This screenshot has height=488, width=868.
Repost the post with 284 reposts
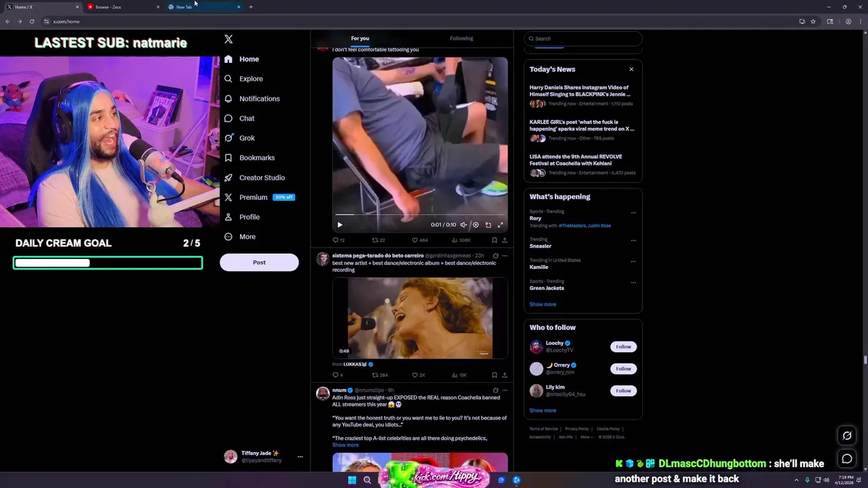point(380,375)
